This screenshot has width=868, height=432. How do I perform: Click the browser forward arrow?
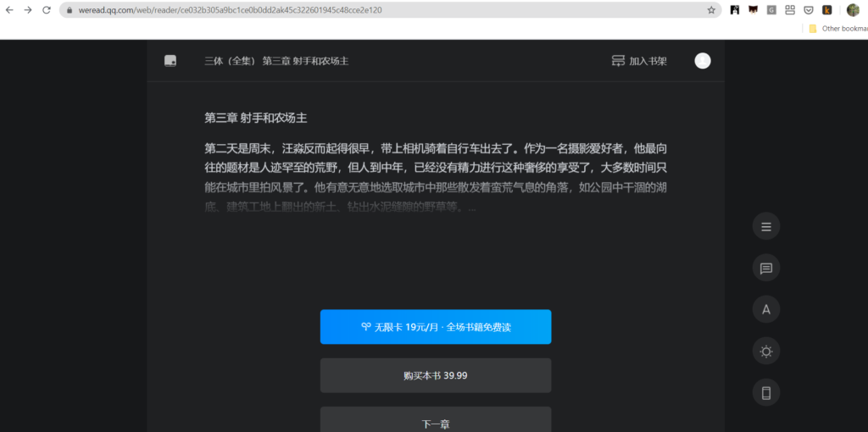(28, 10)
